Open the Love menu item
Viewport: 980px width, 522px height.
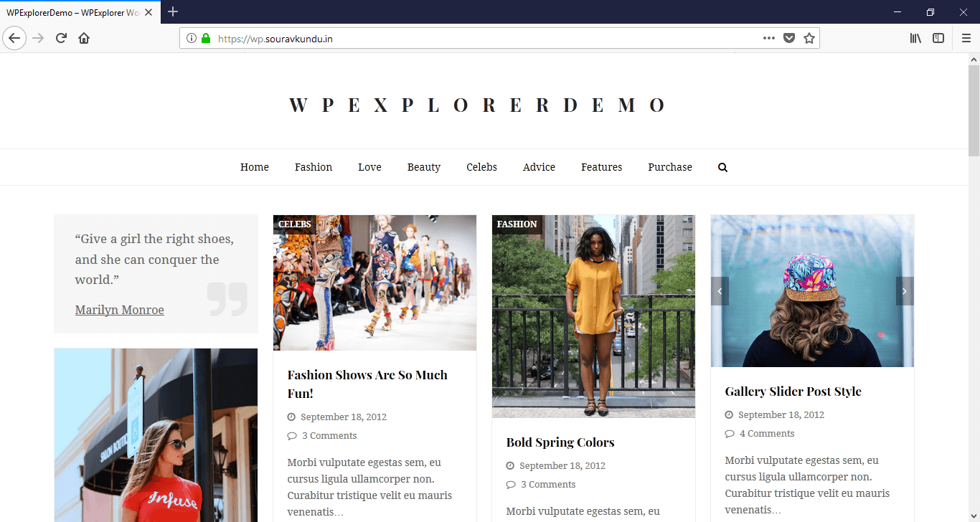[369, 167]
